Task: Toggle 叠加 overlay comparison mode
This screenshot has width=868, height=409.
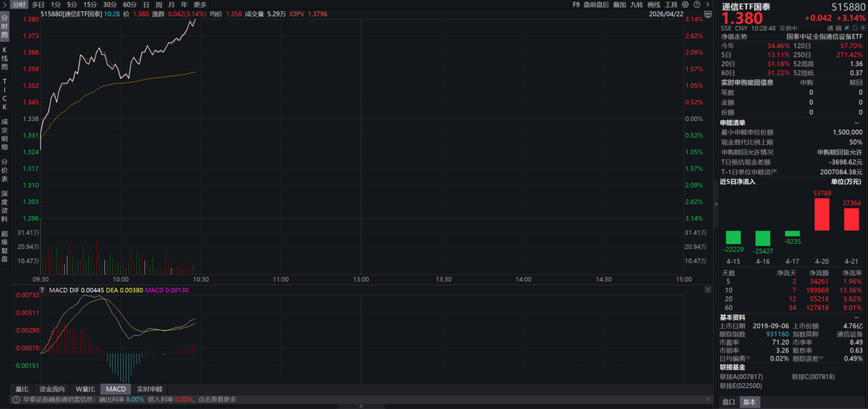Action: tap(619, 4)
